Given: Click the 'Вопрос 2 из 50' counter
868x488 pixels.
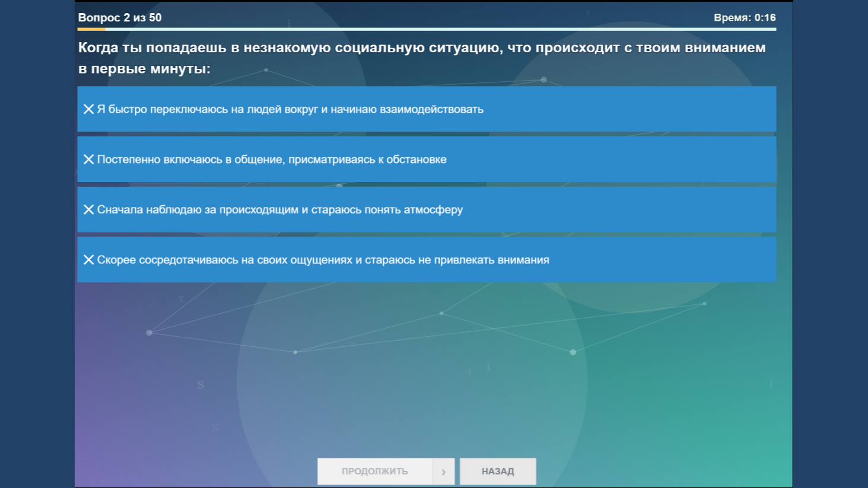Looking at the screenshot, I should pos(120,18).
